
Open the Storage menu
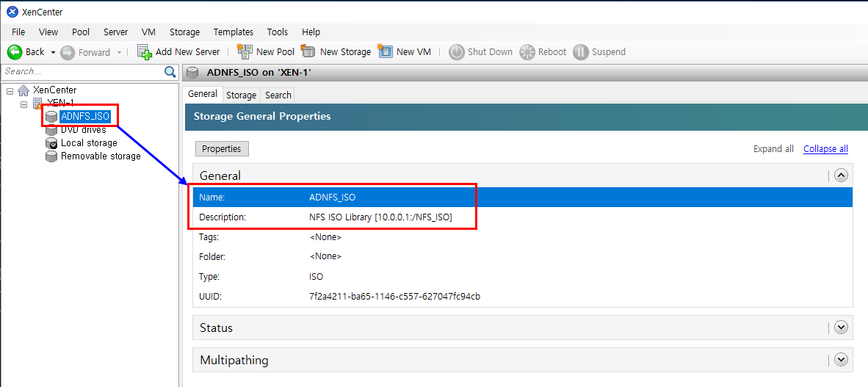[x=185, y=32]
